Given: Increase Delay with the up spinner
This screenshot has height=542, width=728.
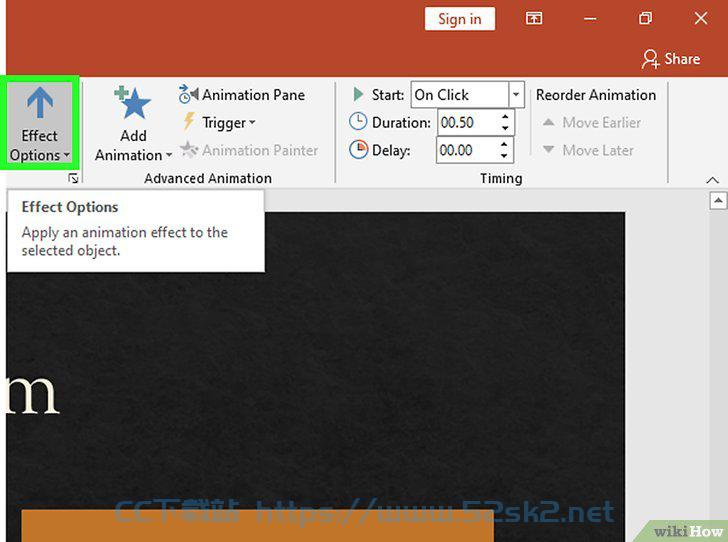Looking at the screenshot, I should [x=504, y=144].
